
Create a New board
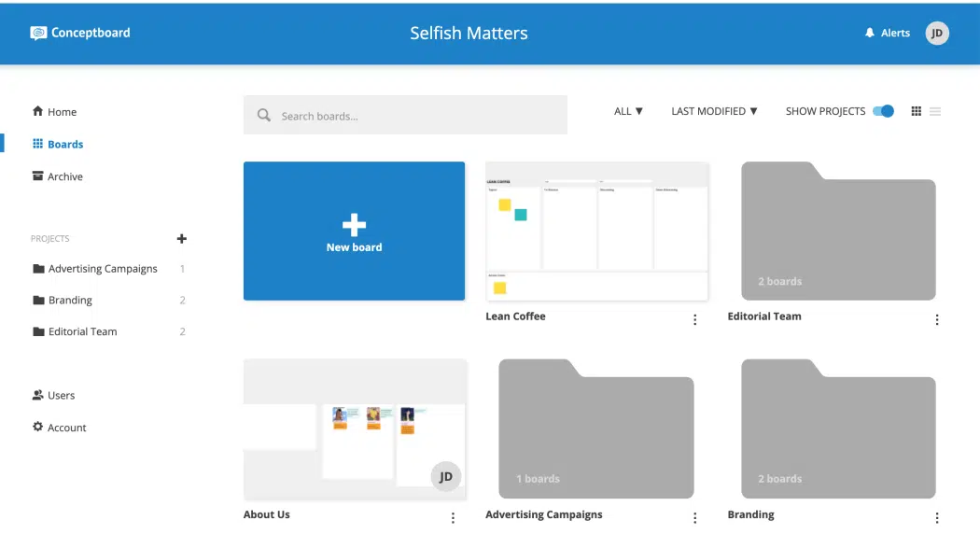(354, 232)
